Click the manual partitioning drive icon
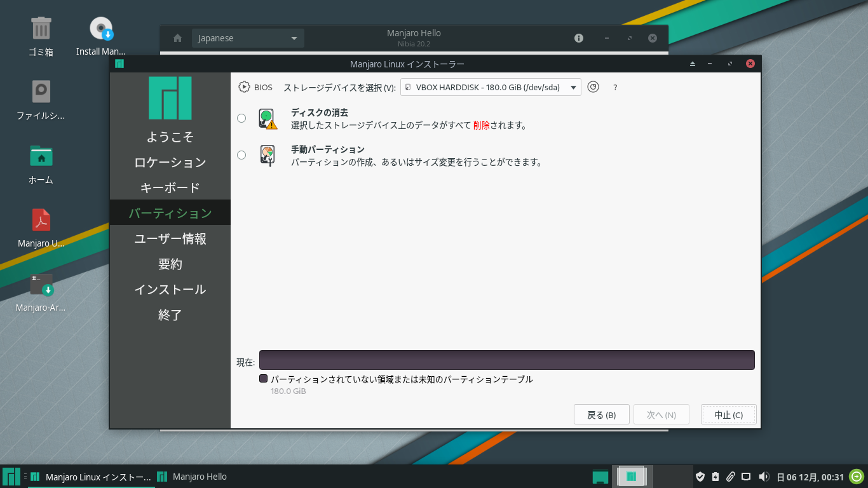Image resolution: width=868 pixels, height=488 pixels. [268, 156]
